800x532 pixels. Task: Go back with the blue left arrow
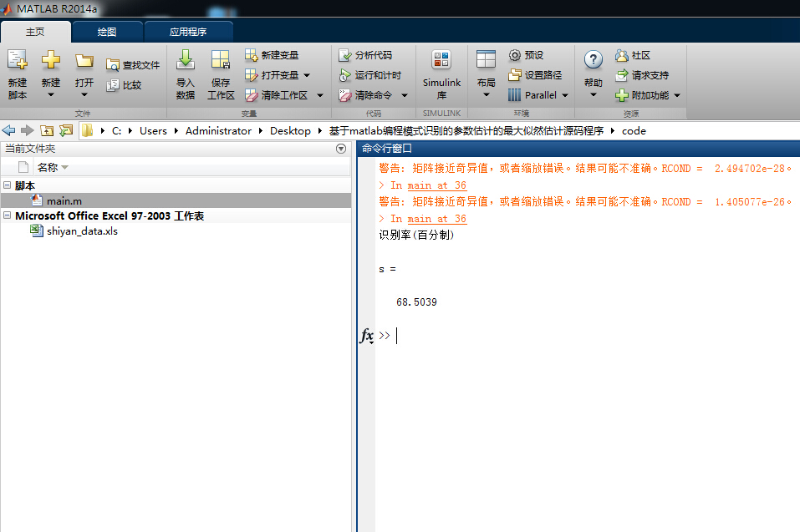pos(8,130)
